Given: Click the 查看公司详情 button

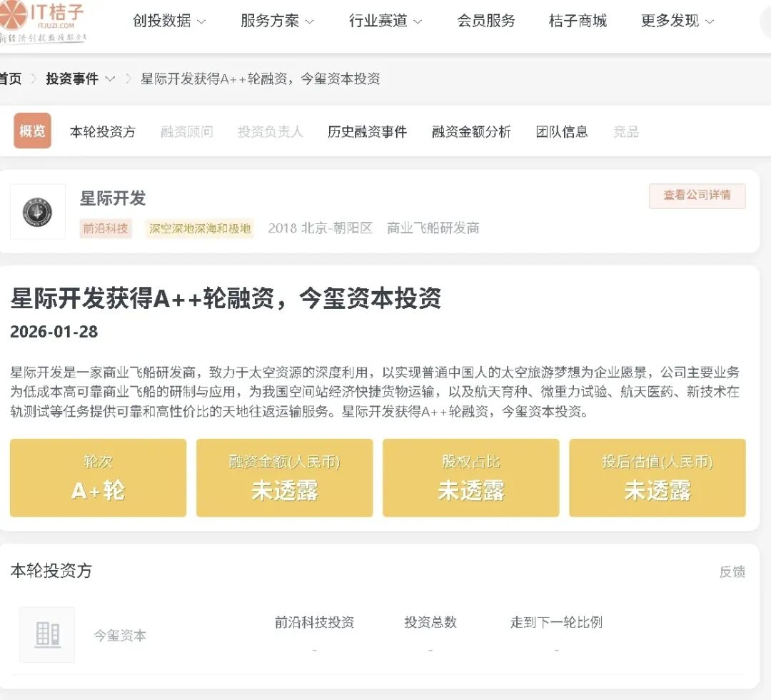Looking at the screenshot, I should point(697,196).
